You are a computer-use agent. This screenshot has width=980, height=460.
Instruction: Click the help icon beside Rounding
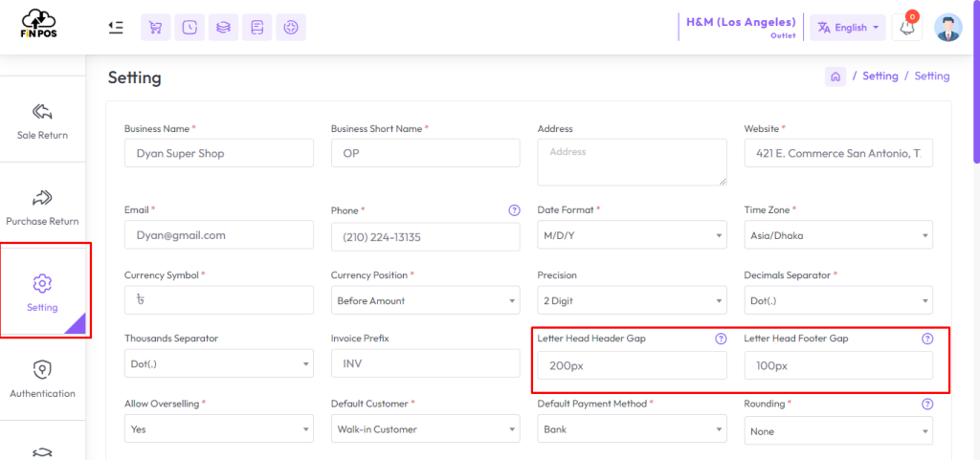click(x=927, y=404)
